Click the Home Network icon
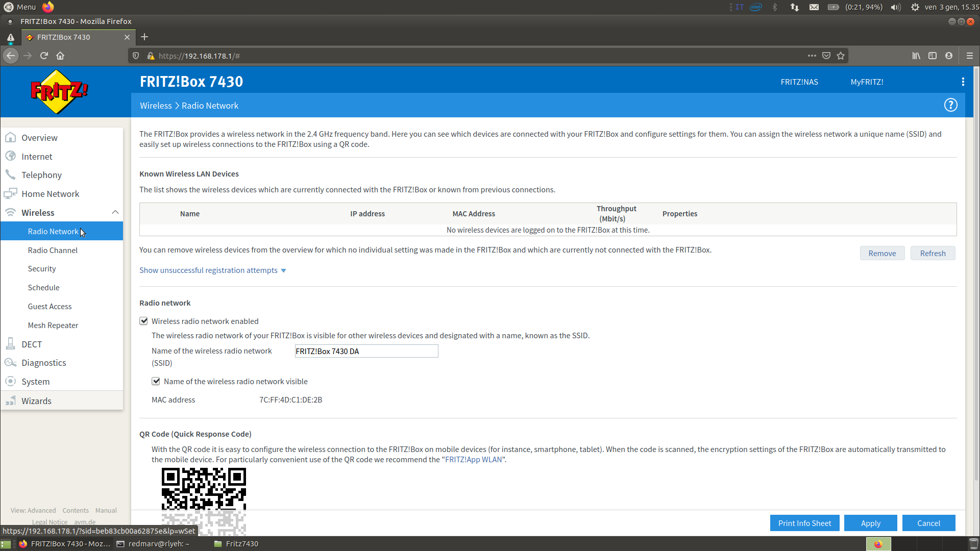This screenshot has width=980, height=551. pyautogui.click(x=10, y=194)
